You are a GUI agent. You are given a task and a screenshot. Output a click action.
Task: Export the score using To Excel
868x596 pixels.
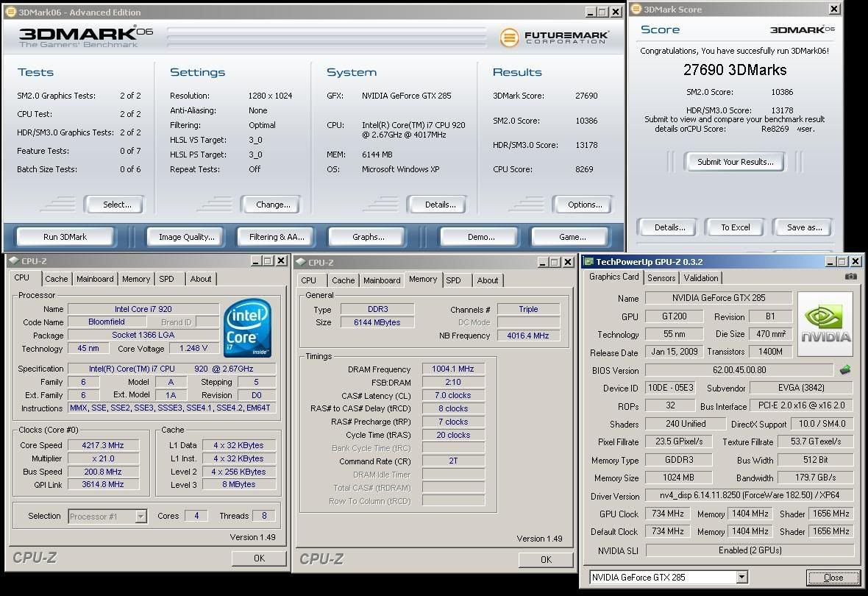pyautogui.click(x=735, y=227)
